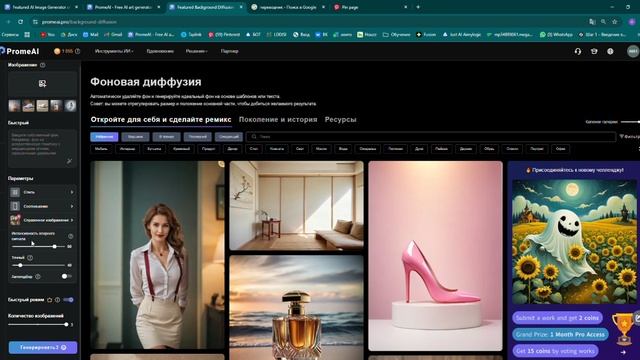Click the info icon beside Быстрый режим
The width and height of the screenshot is (640, 360).
pyautogui.click(x=58, y=300)
